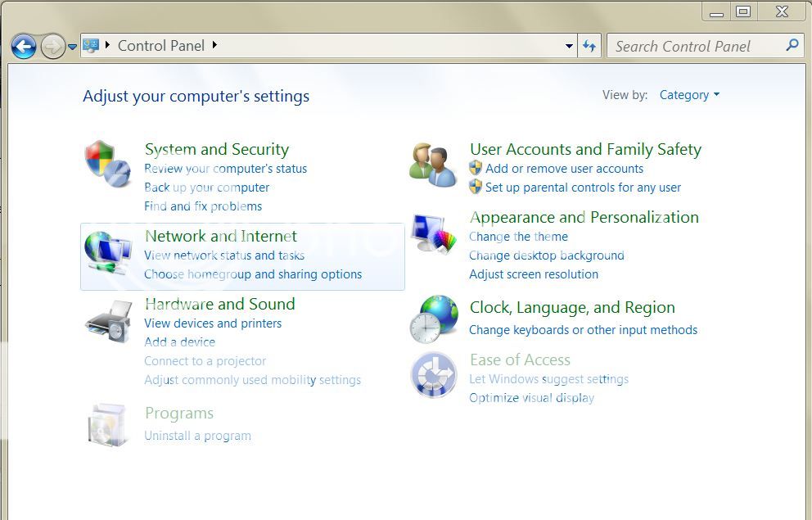Click the shield icon beside Add or remove user accounts
Viewport: 812px width, 520px height.
[x=476, y=168]
